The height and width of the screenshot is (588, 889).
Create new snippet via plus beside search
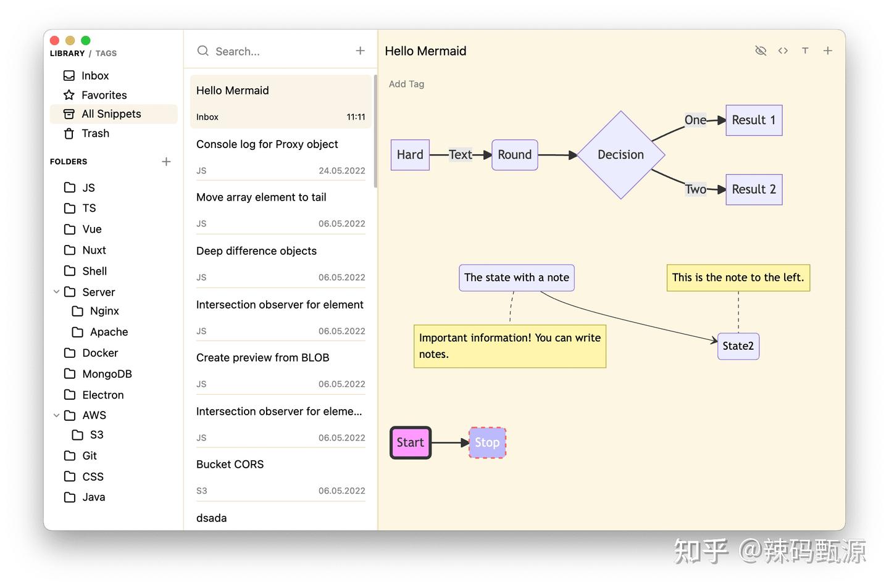361,51
